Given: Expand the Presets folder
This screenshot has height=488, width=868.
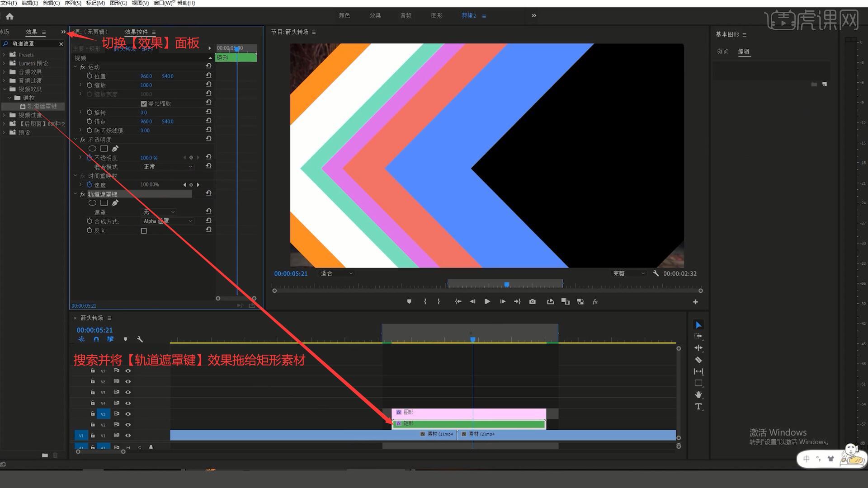Looking at the screenshot, I should [4, 55].
